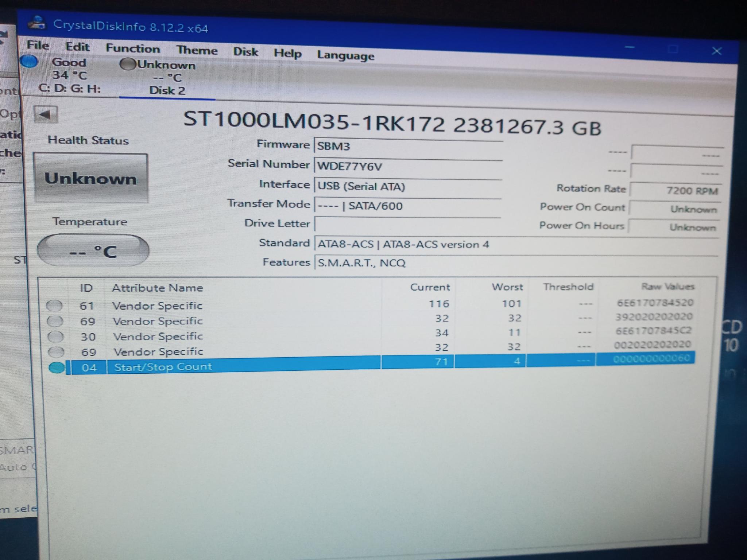Click the Serial Number field WDE77Y6V

point(408,166)
